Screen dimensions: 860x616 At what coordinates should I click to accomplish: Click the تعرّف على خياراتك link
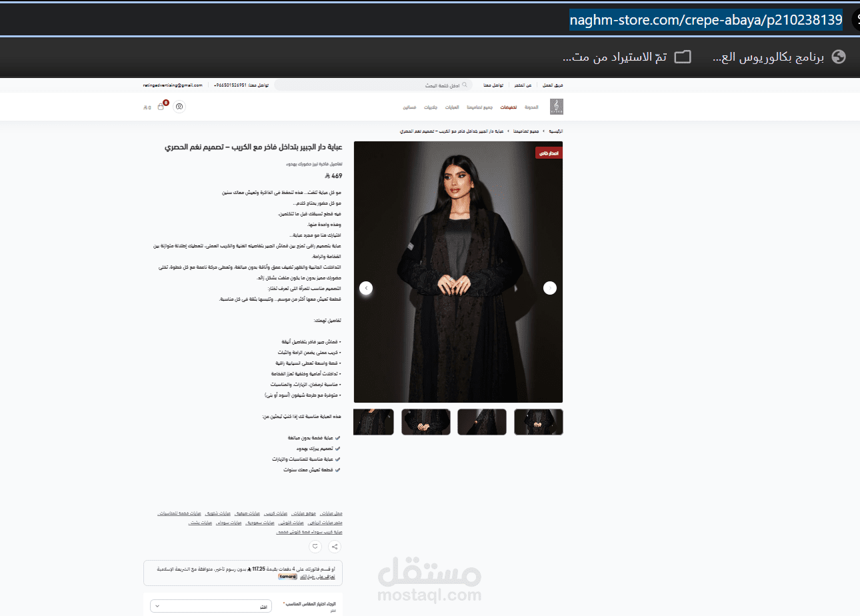click(x=317, y=576)
